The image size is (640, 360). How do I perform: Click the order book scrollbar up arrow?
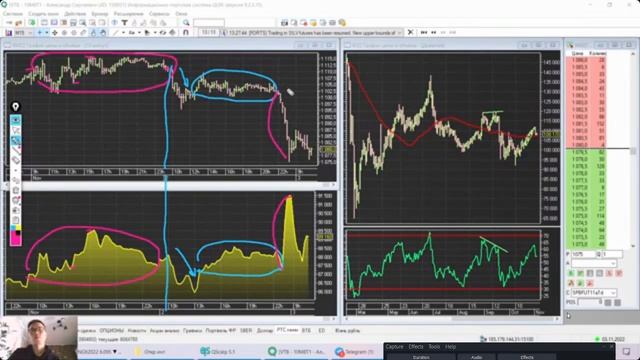click(x=633, y=53)
